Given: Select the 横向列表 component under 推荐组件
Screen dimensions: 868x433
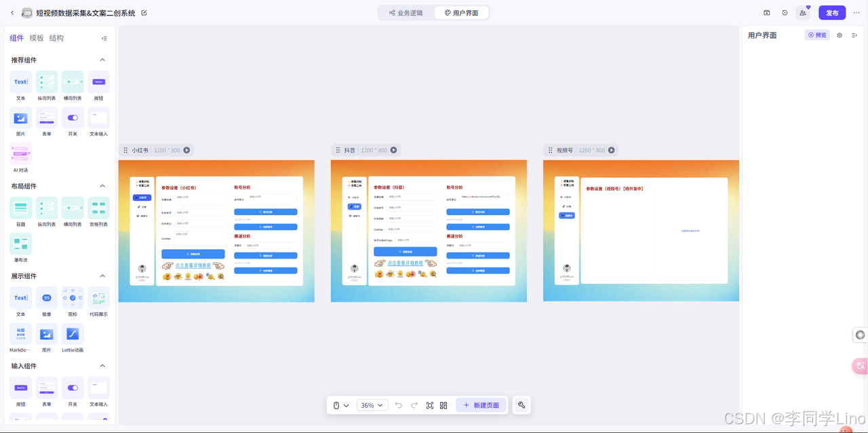Looking at the screenshot, I should 73,86.
